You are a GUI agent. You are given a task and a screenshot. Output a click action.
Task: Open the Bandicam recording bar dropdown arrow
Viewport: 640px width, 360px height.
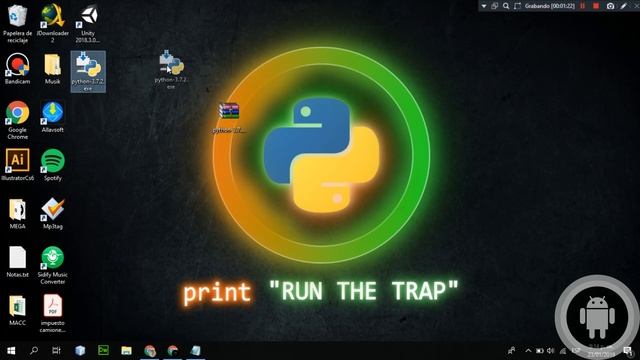[x=484, y=6]
